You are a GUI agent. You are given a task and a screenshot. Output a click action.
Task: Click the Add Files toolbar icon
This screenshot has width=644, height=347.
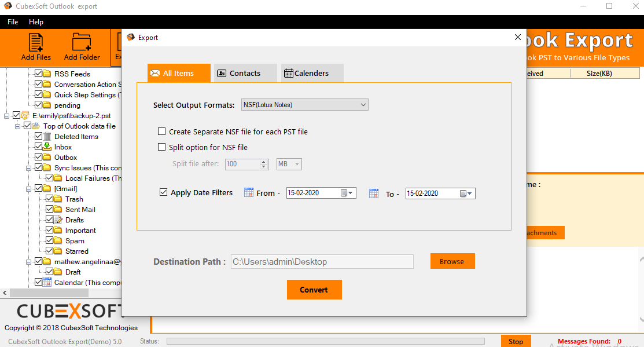[36, 43]
